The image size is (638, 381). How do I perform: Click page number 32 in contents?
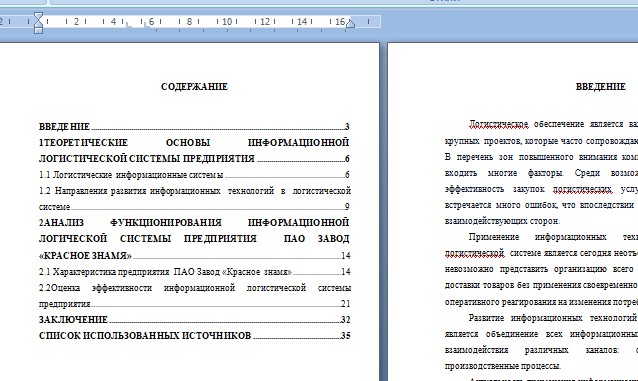[345, 320]
